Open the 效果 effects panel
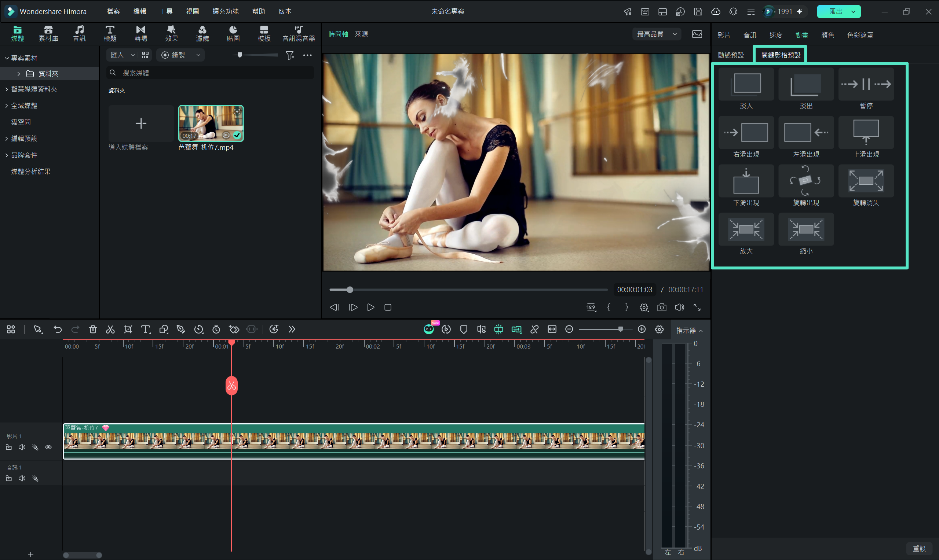Viewport: 939px width, 560px height. click(171, 34)
